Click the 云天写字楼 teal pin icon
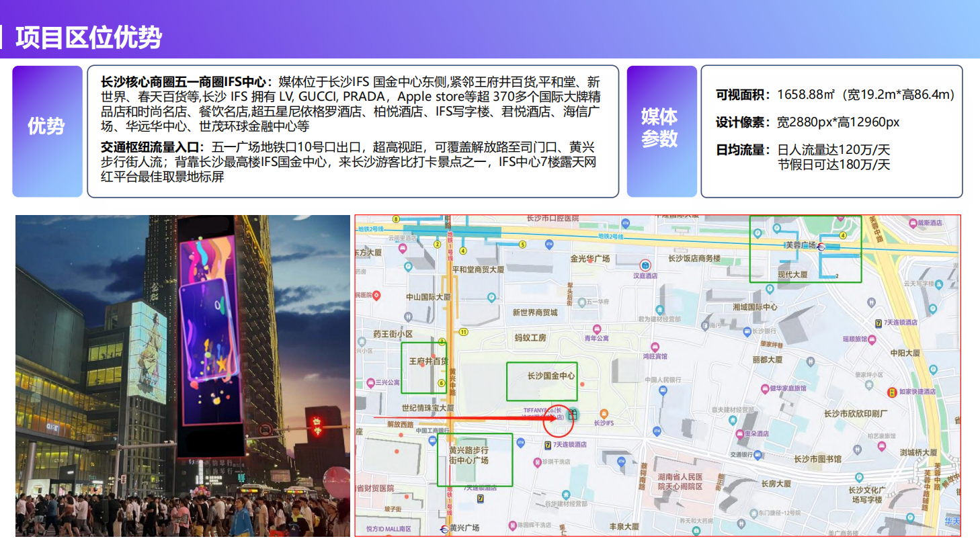980x549 pixels. tap(939, 285)
